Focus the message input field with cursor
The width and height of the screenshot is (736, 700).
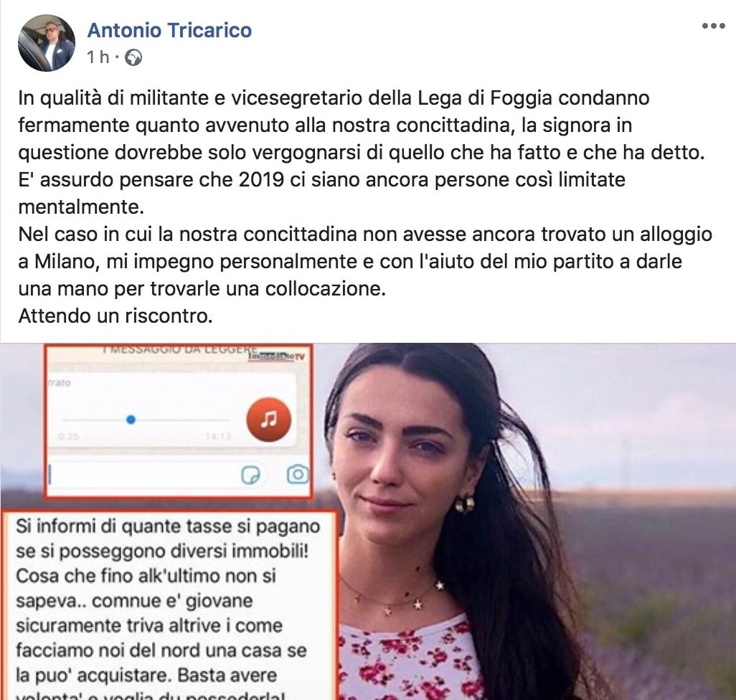(141, 475)
